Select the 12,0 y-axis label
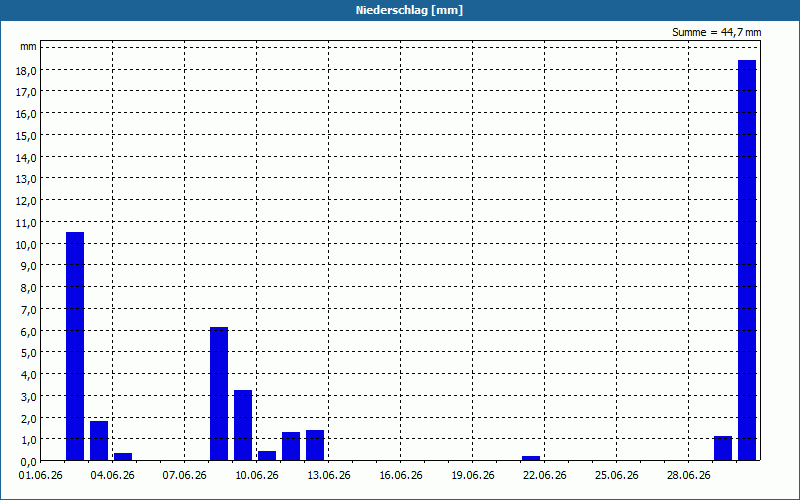The image size is (800, 500). pos(26,201)
